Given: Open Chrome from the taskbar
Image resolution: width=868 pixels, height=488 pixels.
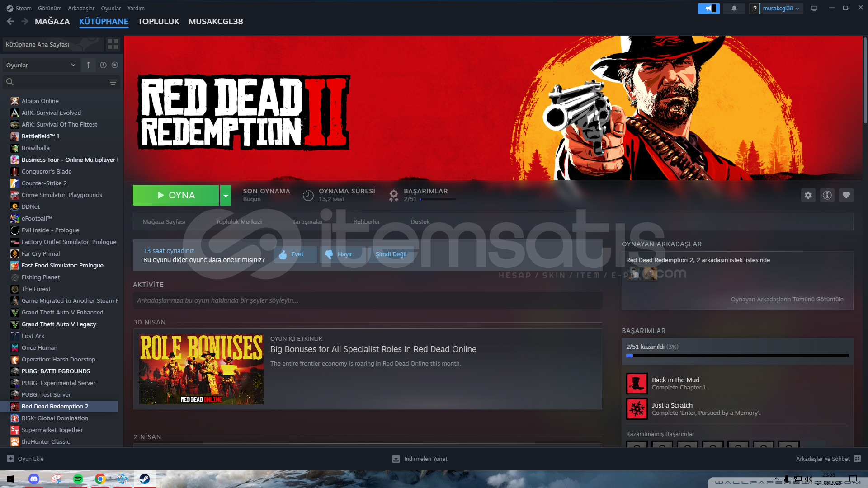Looking at the screenshot, I should tap(100, 479).
